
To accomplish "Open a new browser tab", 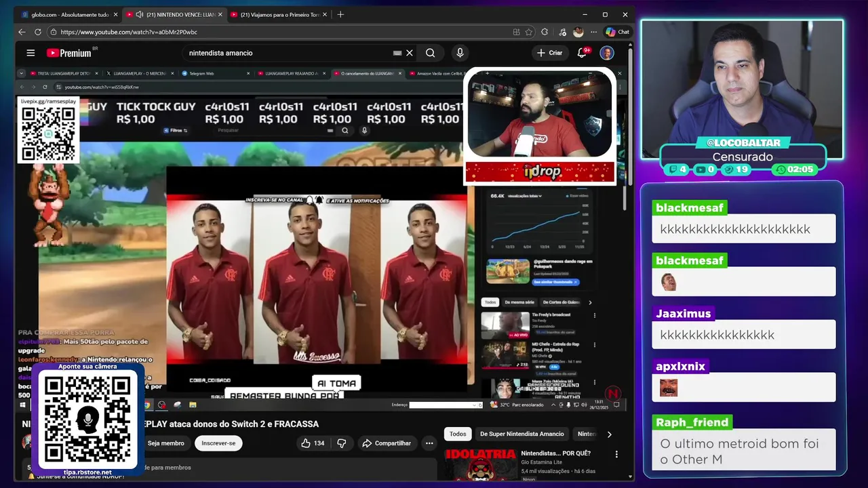I will (x=340, y=14).
